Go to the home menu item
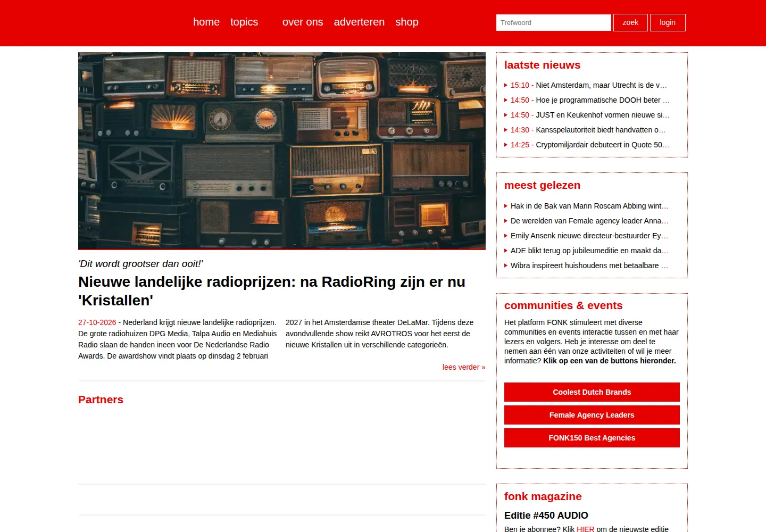The width and height of the screenshot is (766, 532). click(206, 22)
